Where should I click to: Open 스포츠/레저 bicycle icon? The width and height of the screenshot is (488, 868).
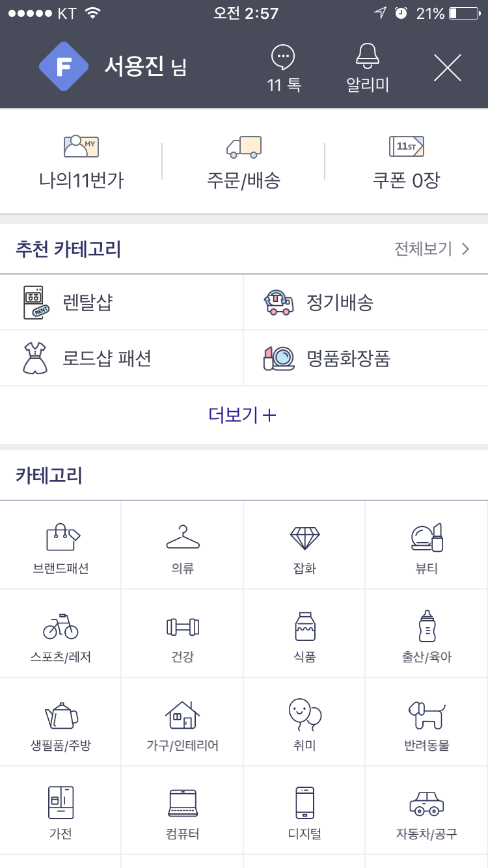pos(61,627)
